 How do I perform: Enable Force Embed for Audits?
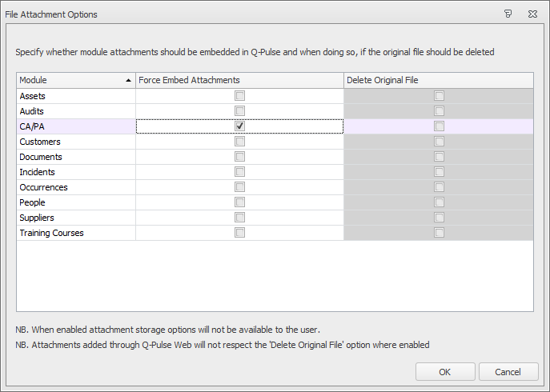click(239, 111)
